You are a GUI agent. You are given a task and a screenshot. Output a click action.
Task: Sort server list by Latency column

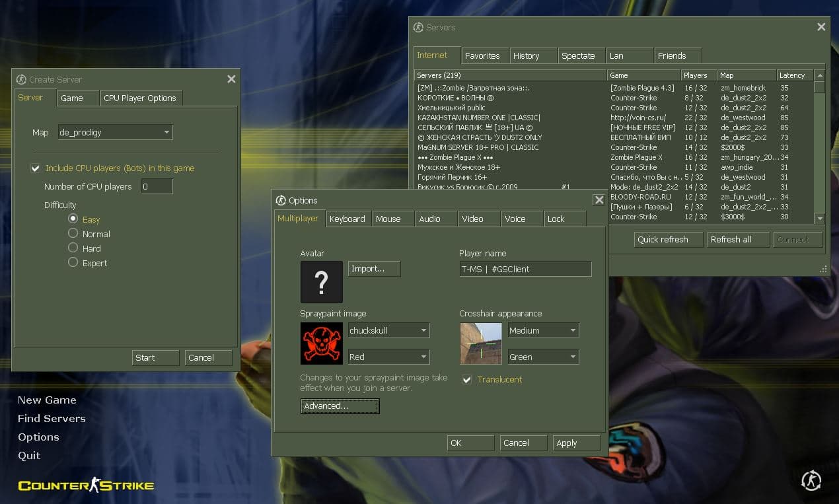[x=795, y=75]
